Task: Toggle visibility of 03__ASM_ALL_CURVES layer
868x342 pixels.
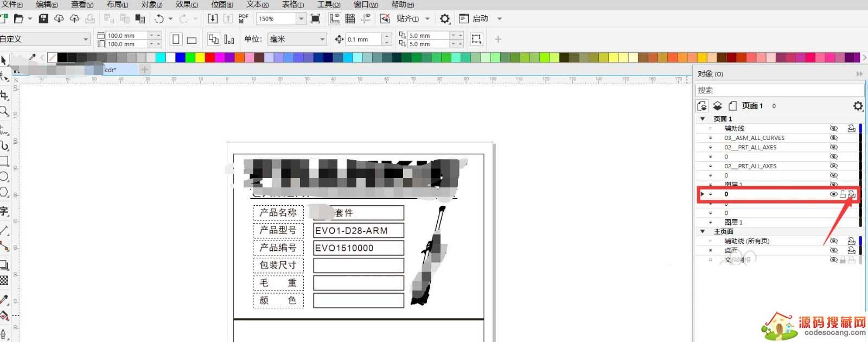Action: [833, 138]
